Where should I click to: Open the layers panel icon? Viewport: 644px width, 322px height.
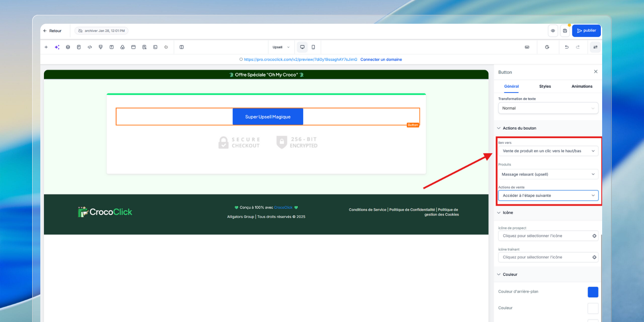(68, 47)
